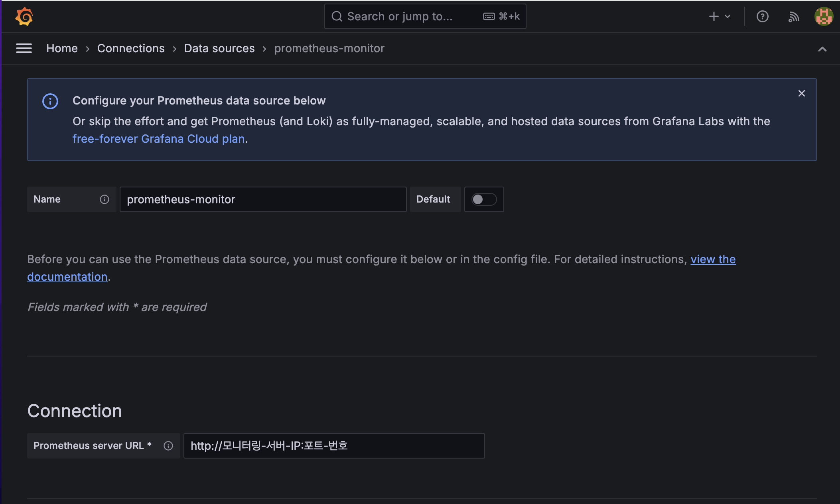Click the Prometheus server URL label
The height and width of the screenshot is (504, 840).
93,446
